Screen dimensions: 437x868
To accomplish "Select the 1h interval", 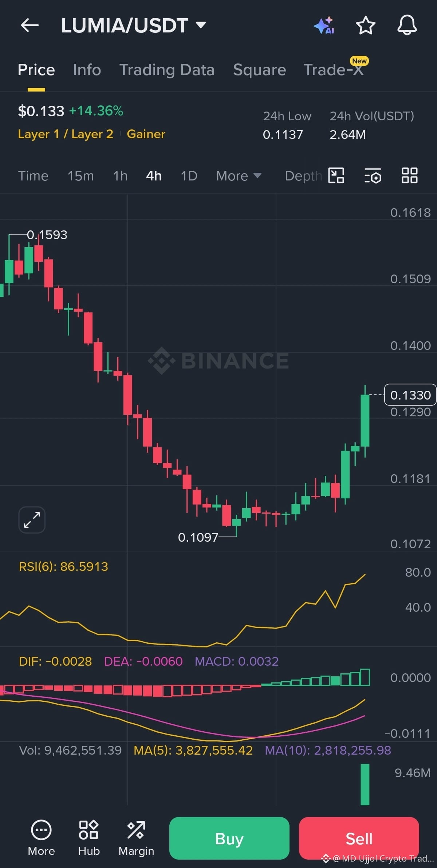I will (x=120, y=176).
